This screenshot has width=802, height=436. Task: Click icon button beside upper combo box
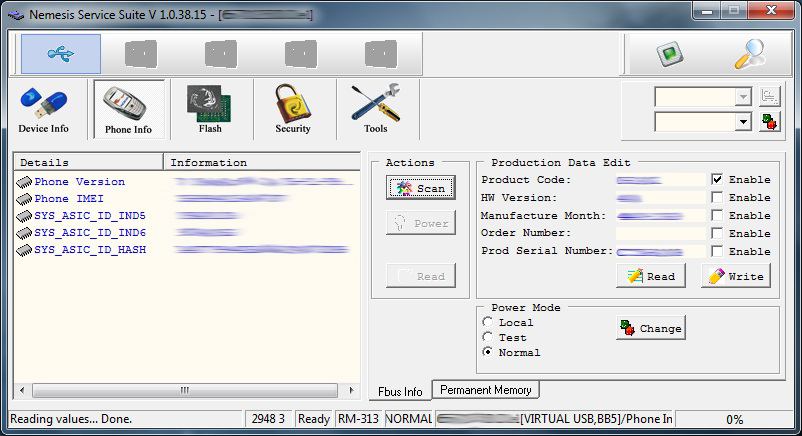770,96
